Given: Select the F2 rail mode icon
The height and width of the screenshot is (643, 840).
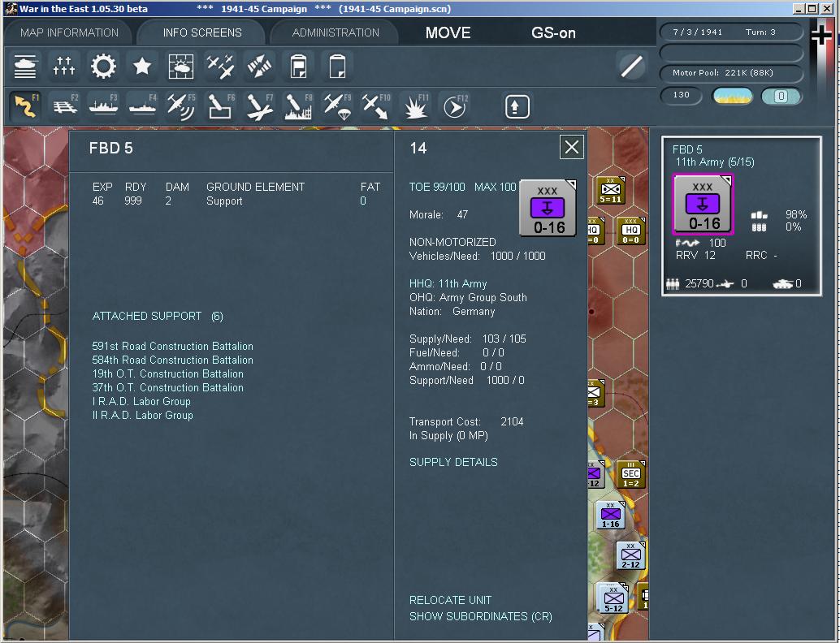Looking at the screenshot, I should (65, 106).
